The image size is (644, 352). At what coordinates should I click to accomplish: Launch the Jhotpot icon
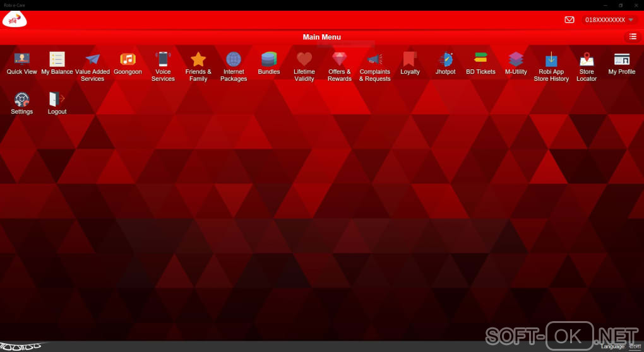click(x=446, y=59)
